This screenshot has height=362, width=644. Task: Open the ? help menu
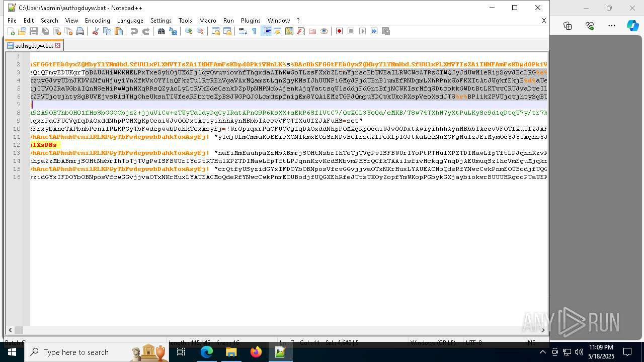[x=298, y=21]
